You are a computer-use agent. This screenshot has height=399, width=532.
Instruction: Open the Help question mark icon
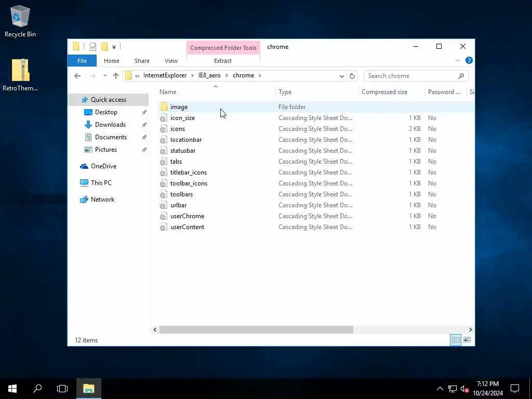coord(469,60)
